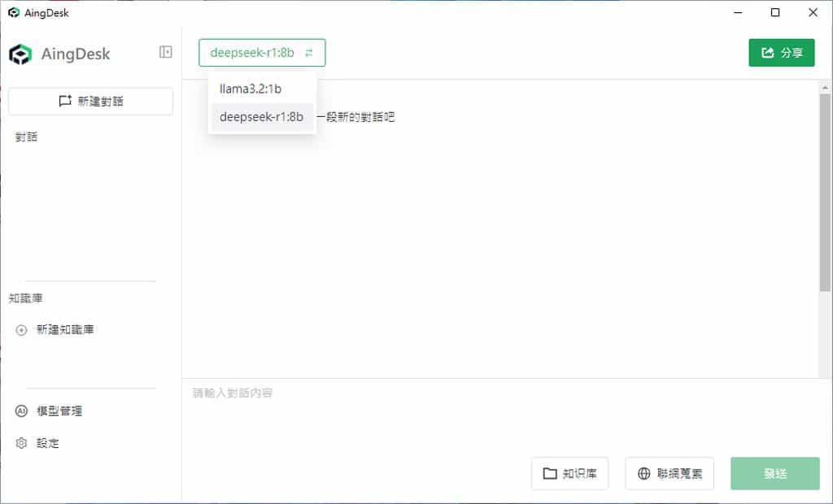The width and height of the screenshot is (833, 504).
Task: Open 模型管理 model management
Action: (x=49, y=411)
